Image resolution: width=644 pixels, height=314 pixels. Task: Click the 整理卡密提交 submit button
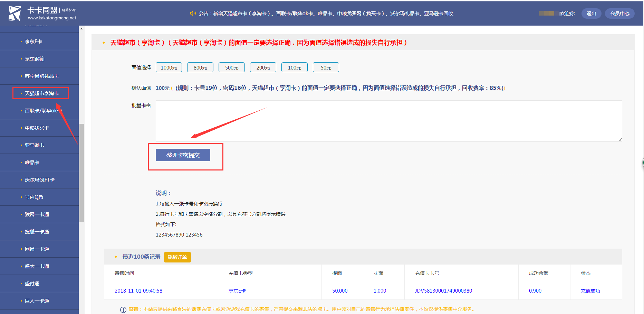coord(183,155)
